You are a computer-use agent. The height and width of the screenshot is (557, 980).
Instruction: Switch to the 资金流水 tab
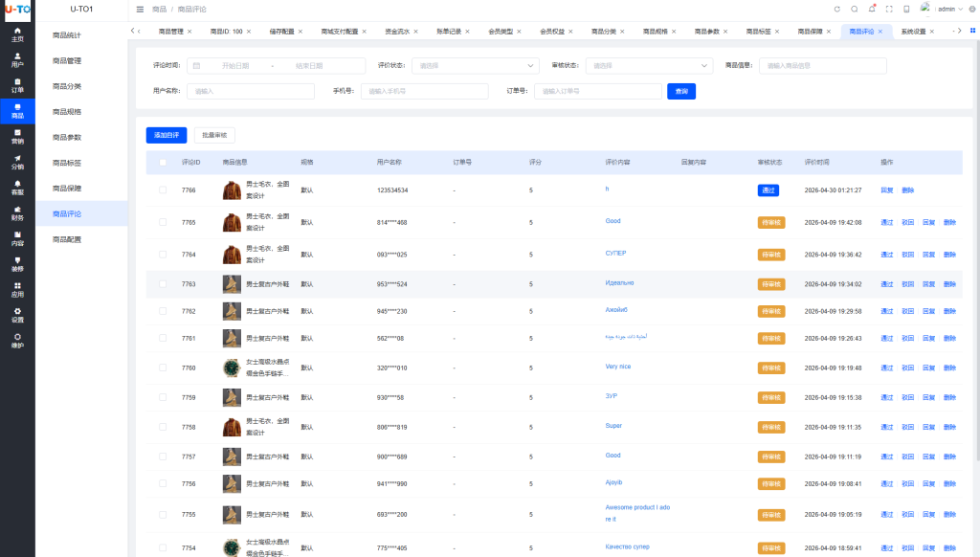point(397,32)
